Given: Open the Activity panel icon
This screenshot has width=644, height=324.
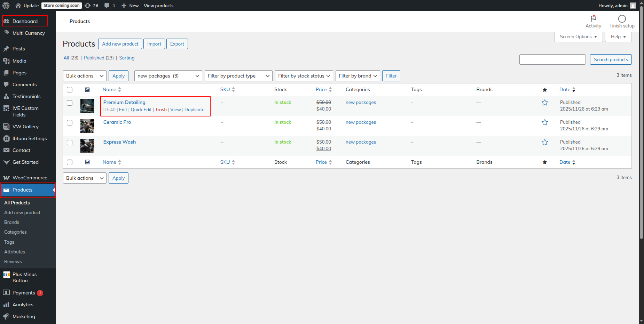Looking at the screenshot, I should [593, 19].
